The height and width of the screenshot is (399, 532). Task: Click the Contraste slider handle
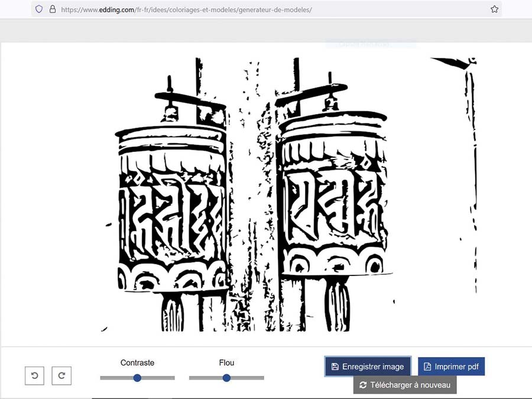(137, 378)
